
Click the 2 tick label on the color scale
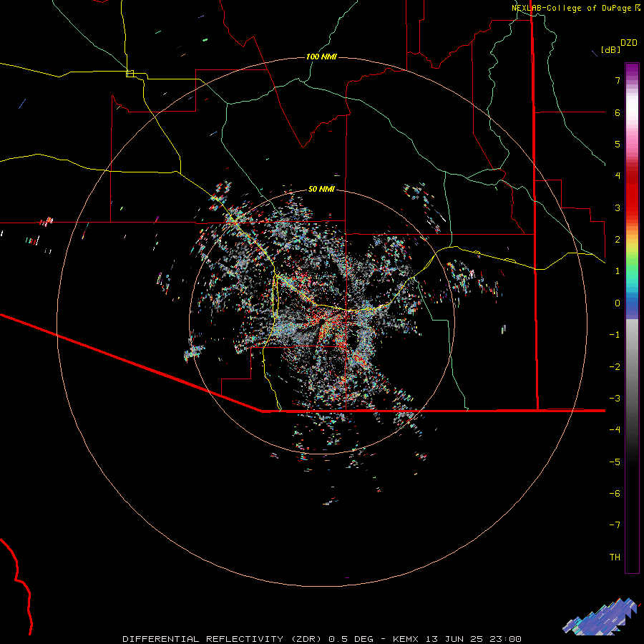pos(618,240)
